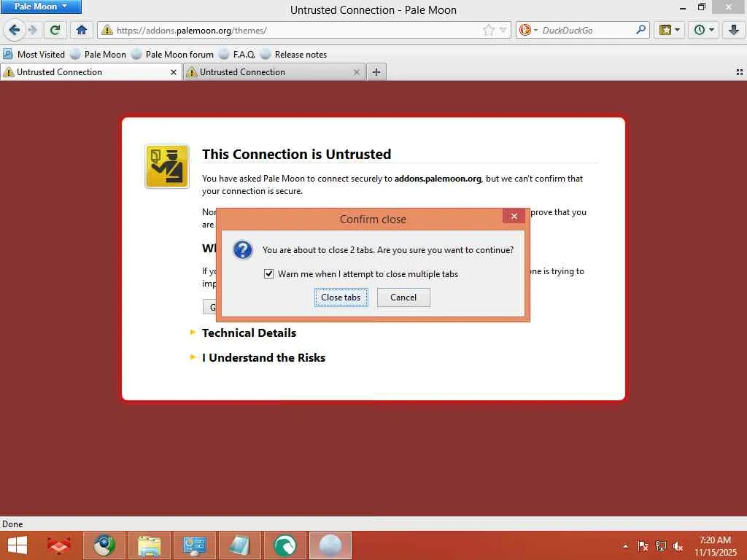The height and width of the screenshot is (560, 747).
Task: Open the address bar history dropdown arrow
Action: pyautogui.click(x=503, y=30)
